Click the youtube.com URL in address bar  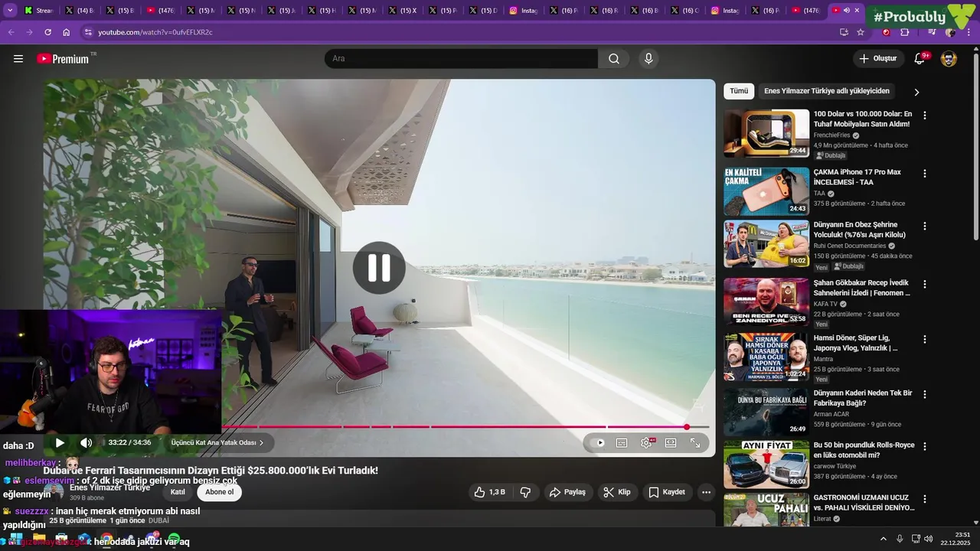tap(155, 32)
